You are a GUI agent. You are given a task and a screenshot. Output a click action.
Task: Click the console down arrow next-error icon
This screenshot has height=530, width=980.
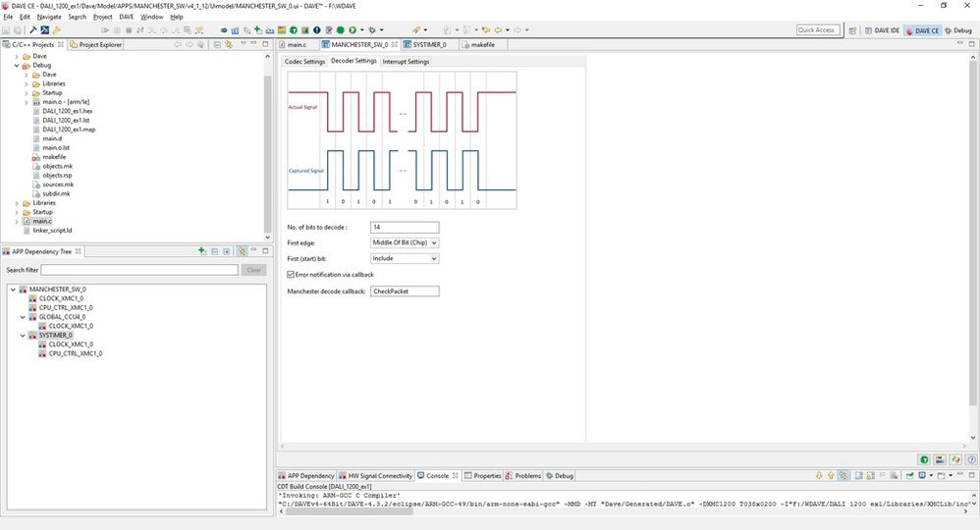point(819,476)
